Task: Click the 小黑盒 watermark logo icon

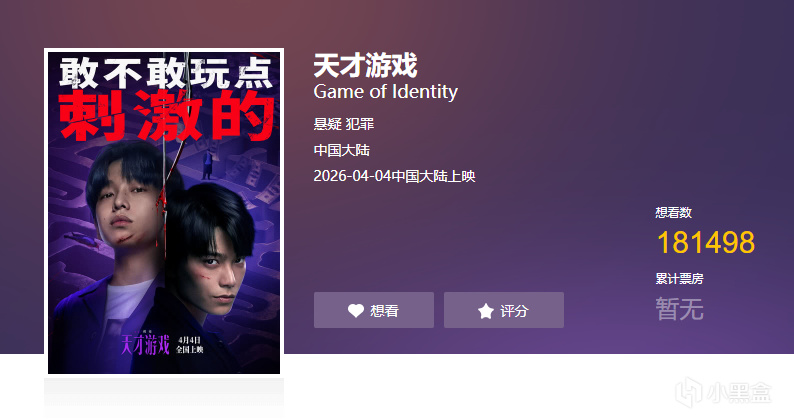Action: (x=688, y=392)
